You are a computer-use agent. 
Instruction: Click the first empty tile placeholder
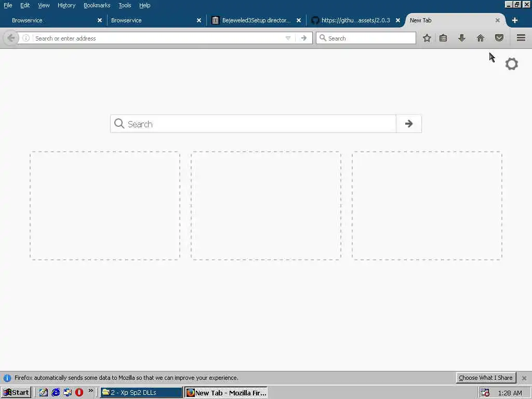105,206
